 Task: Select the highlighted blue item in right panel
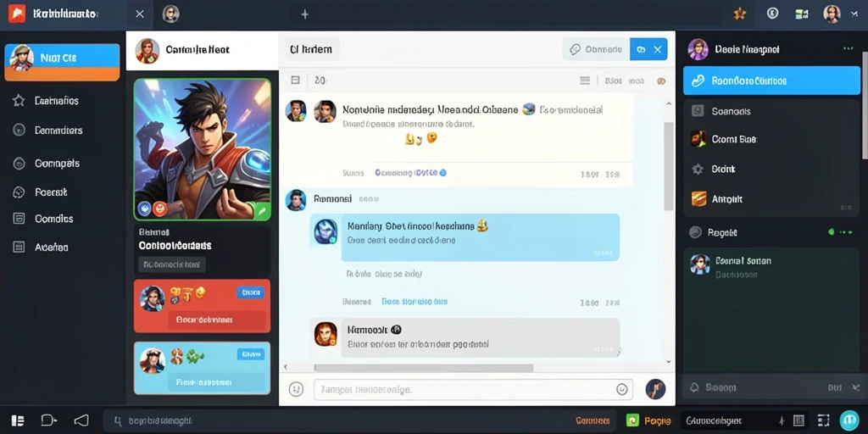pos(771,81)
